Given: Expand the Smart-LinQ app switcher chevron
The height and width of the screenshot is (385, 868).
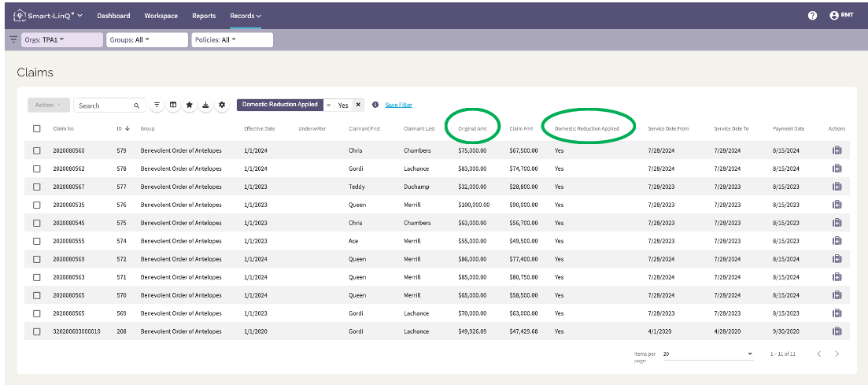Looking at the screenshot, I should [79, 16].
